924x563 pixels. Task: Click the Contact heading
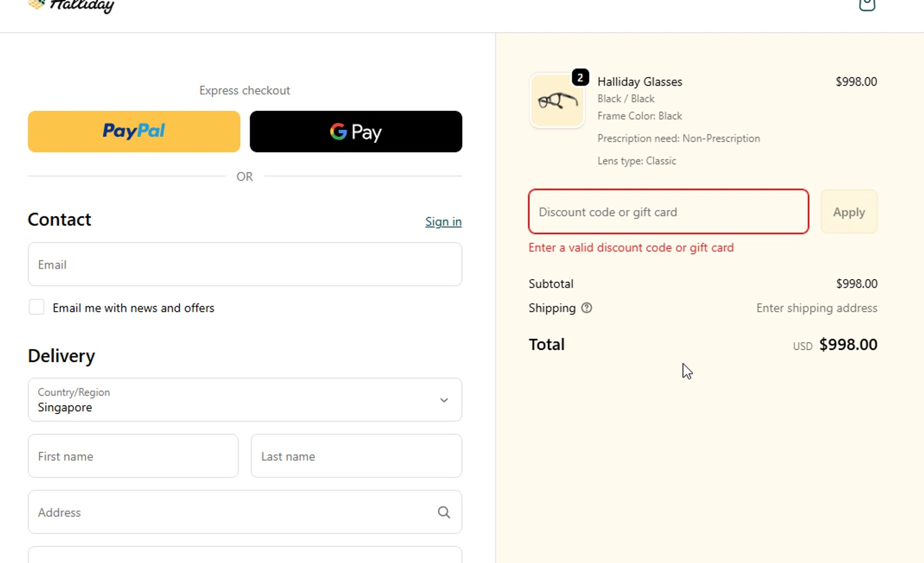point(59,219)
